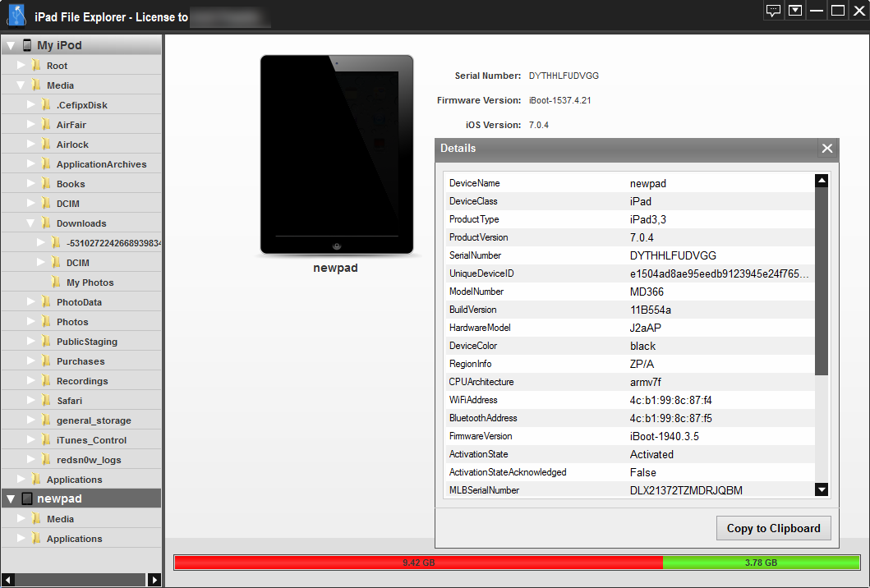Click the Details vertical scrollbar thumb

pyautogui.click(x=822, y=281)
